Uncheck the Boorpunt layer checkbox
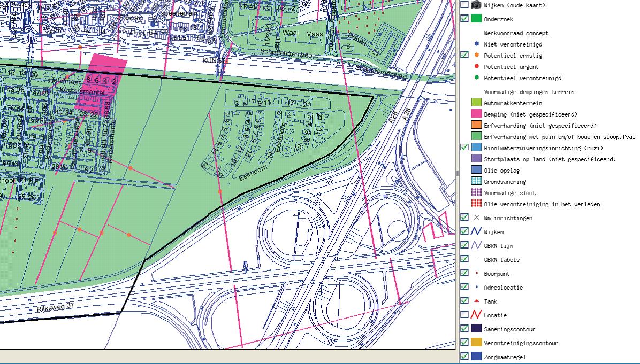This screenshot has height=364, width=640. coord(464,274)
